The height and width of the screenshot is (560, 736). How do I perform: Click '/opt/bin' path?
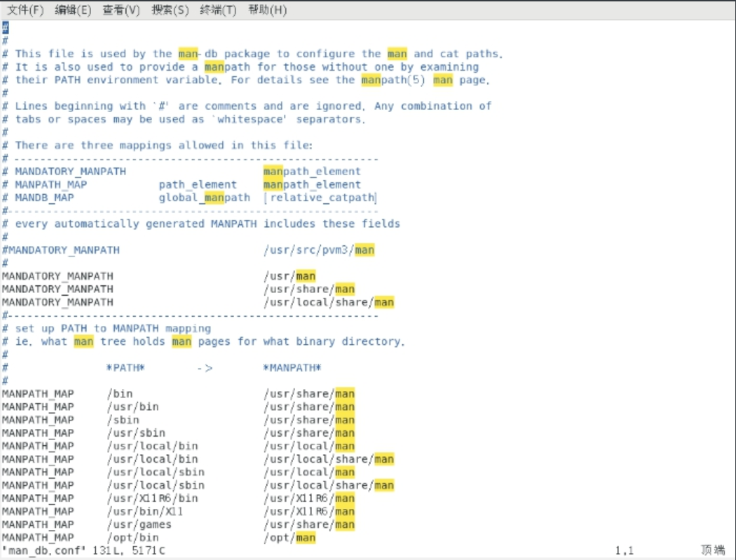pos(133,538)
